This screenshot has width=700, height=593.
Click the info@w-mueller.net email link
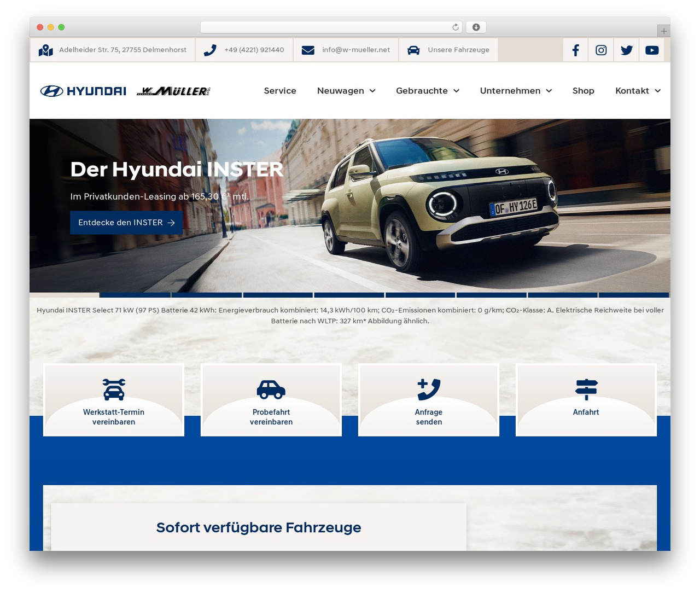356,50
